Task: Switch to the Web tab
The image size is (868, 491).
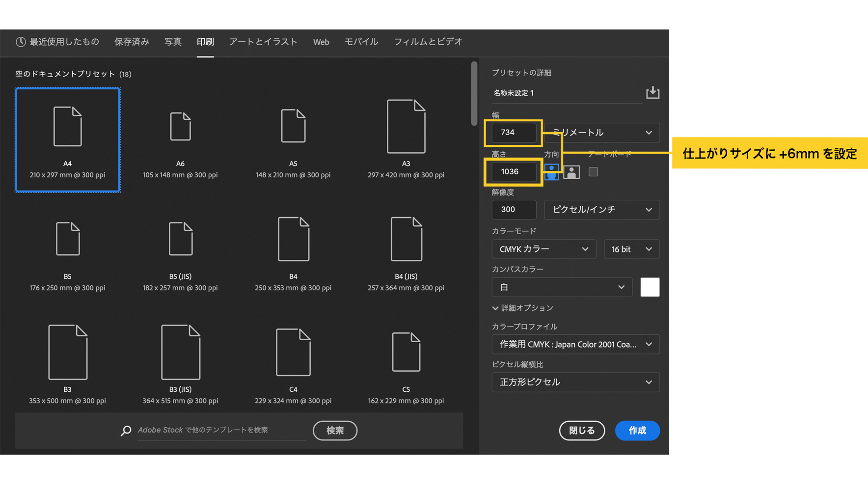Action: [x=321, y=42]
